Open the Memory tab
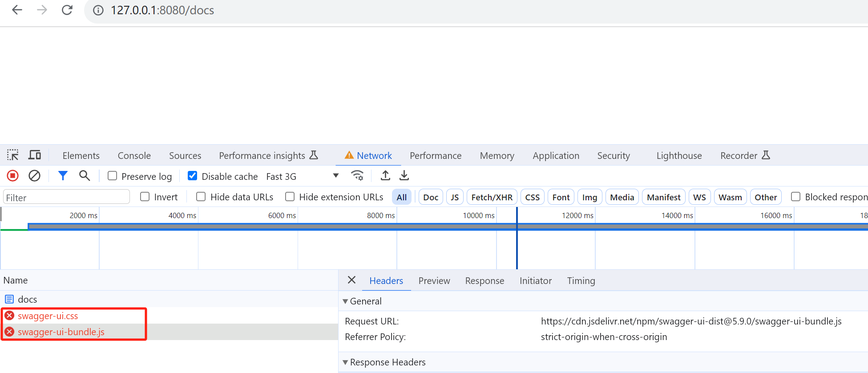Screen dimensions: 868x373 pyautogui.click(x=497, y=155)
